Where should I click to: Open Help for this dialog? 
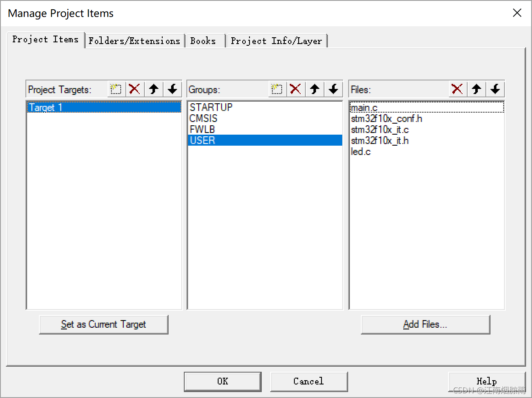pyautogui.click(x=487, y=381)
